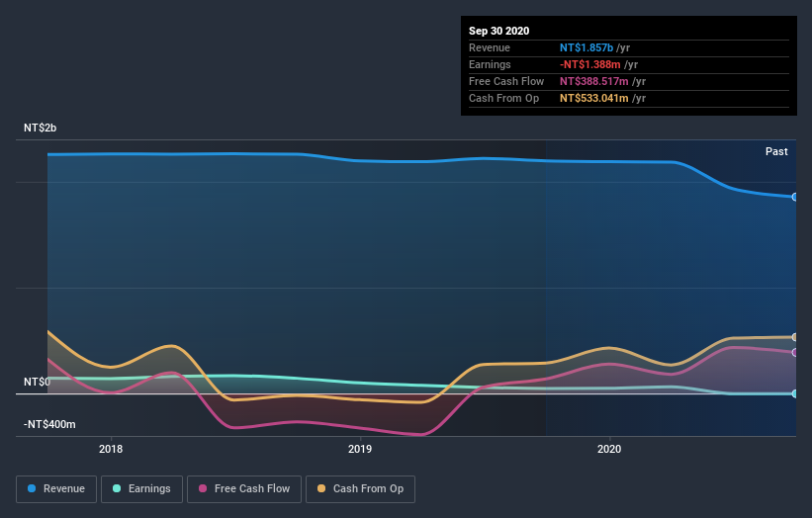Click the 2018 x-axis label

[x=111, y=449]
